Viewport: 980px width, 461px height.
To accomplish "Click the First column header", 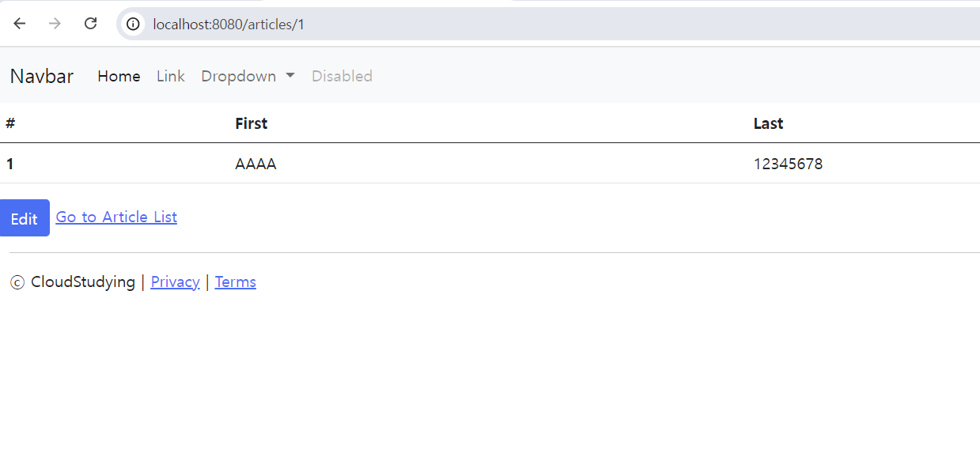I will [252, 123].
